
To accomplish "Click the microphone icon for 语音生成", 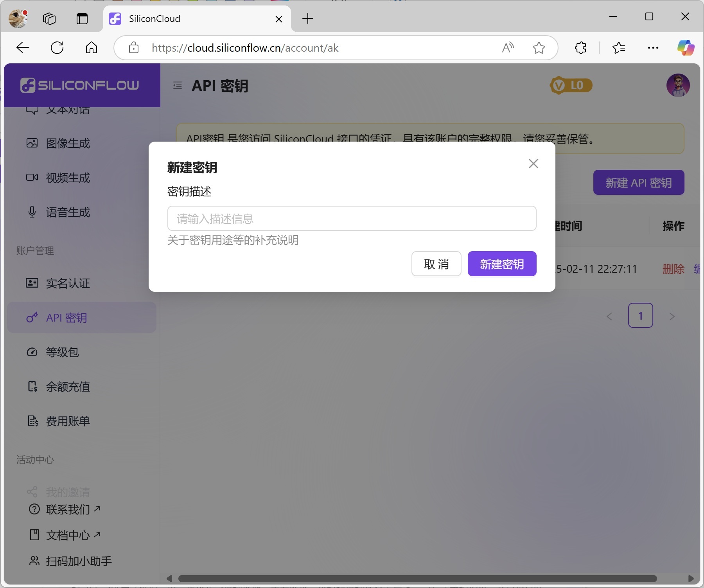I will point(32,212).
